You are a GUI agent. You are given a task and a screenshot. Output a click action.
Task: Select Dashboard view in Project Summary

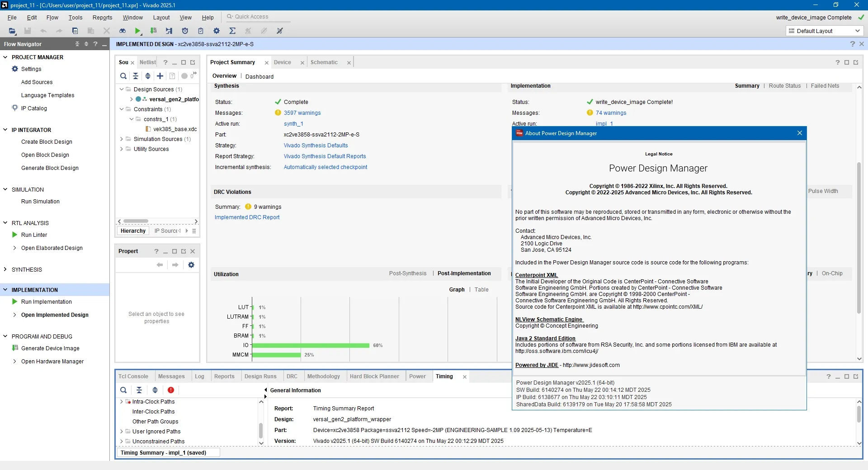pyautogui.click(x=259, y=76)
